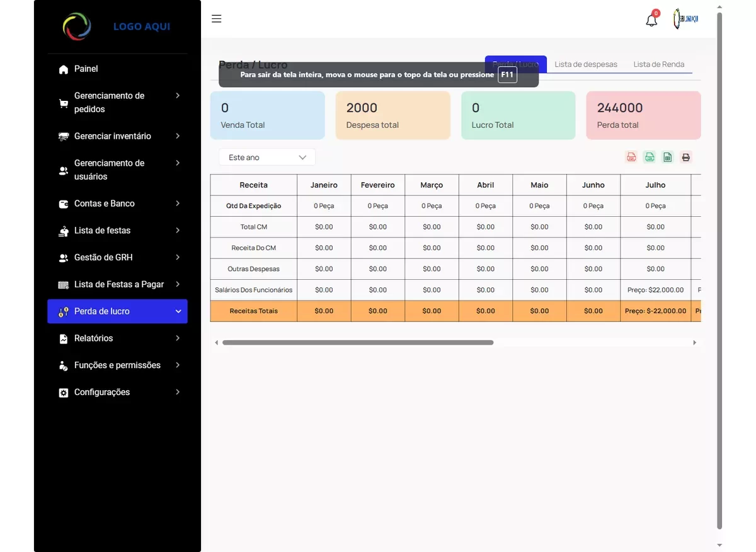This screenshot has width=756, height=552.
Task: Collapse the Perda de lucro menu
Action: (178, 311)
